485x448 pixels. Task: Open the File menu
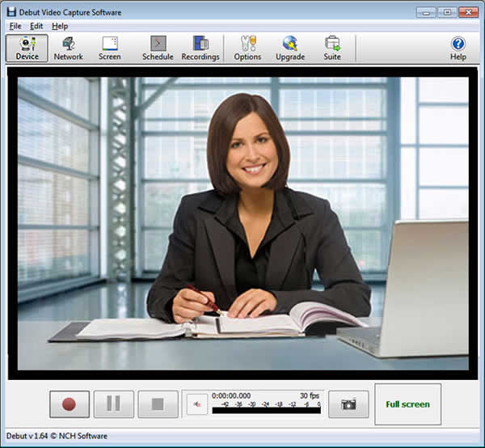(x=16, y=26)
